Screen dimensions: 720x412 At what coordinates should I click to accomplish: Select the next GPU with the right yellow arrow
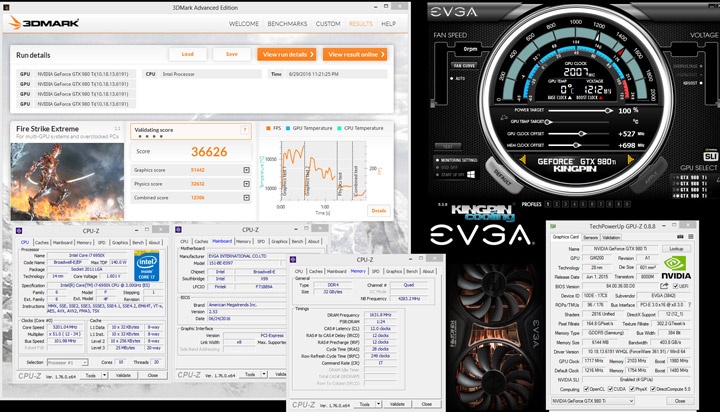tap(630, 159)
